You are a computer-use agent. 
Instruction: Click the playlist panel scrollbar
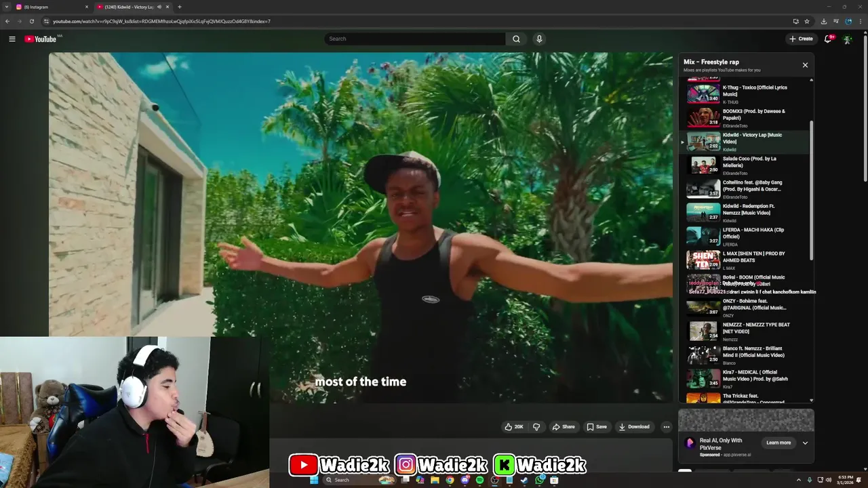[811, 191]
